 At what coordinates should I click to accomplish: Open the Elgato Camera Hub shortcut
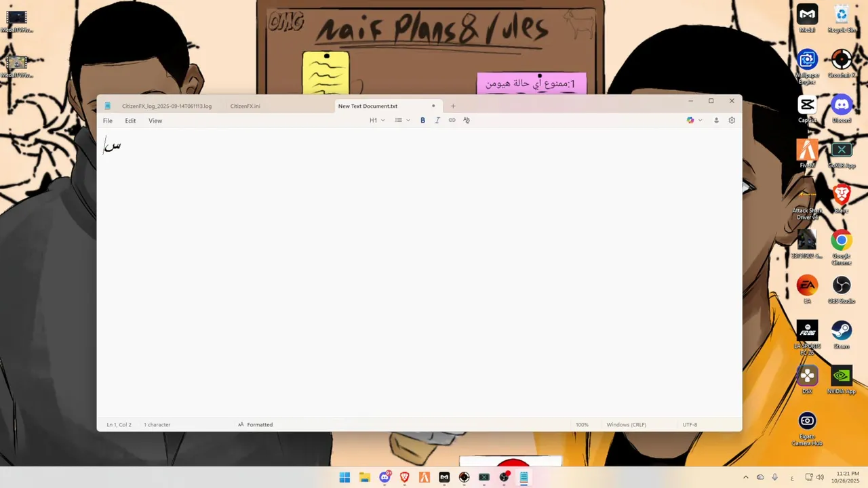point(807,428)
